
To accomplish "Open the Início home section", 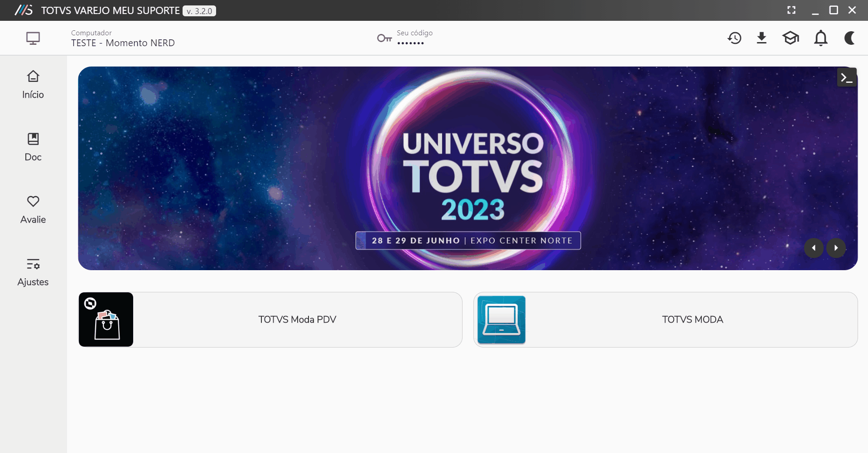I will pos(33,85).
